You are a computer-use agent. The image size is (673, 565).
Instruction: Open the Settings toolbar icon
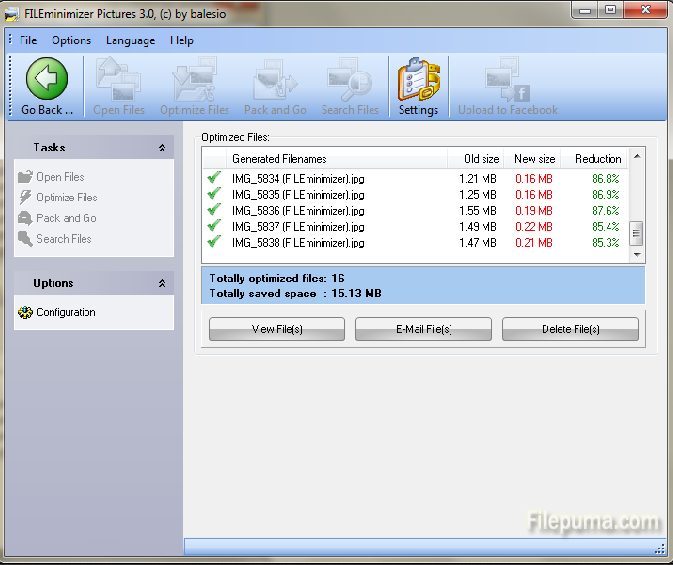tap(418, 80)
